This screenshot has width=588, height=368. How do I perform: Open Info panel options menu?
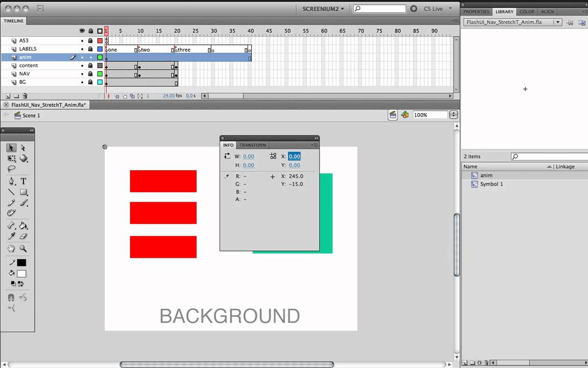click(314, 145)
